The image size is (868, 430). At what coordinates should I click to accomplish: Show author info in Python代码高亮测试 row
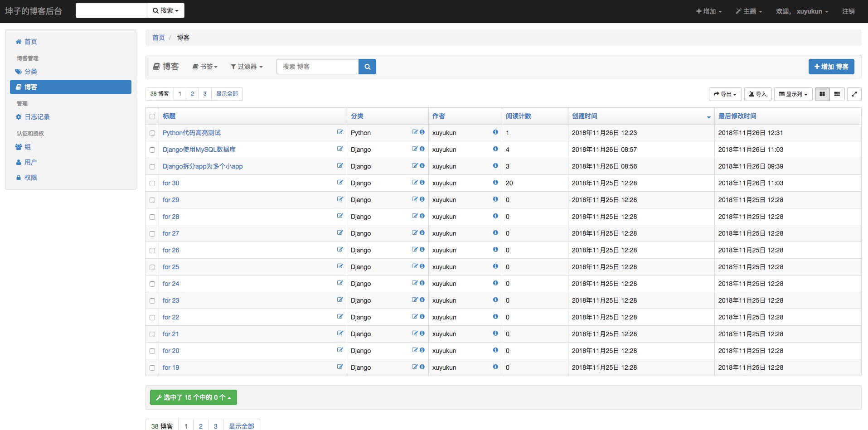click(495, 132)
